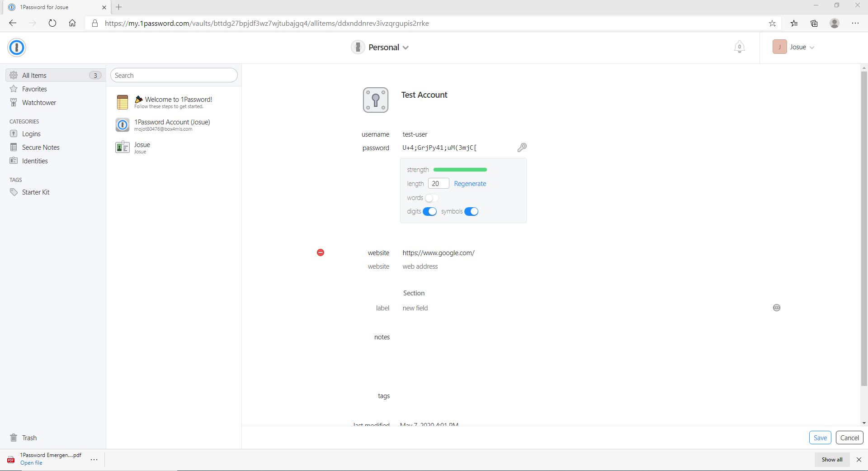This screenshot has width=868, height=471.
Task: Open the Josue identity item
Action: coord(174,147)
